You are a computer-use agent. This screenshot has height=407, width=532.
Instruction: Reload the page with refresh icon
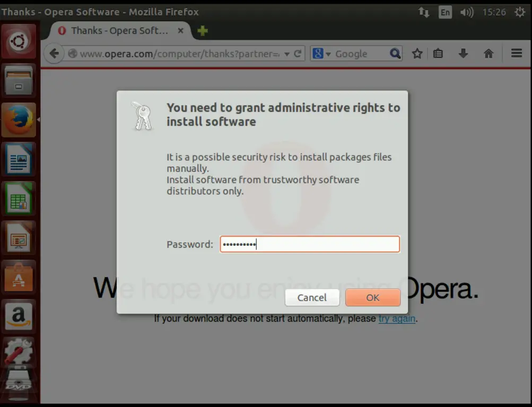tap(298, 54)
